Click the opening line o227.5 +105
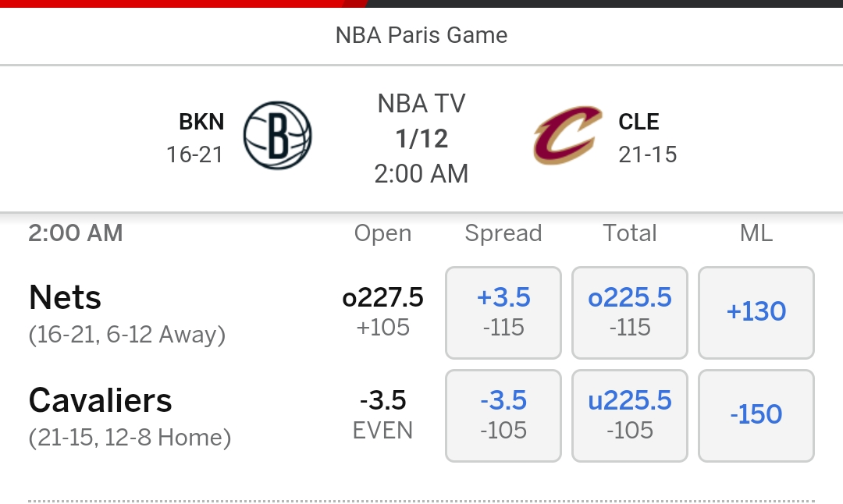The image size is (843, 504). [382, 312]
